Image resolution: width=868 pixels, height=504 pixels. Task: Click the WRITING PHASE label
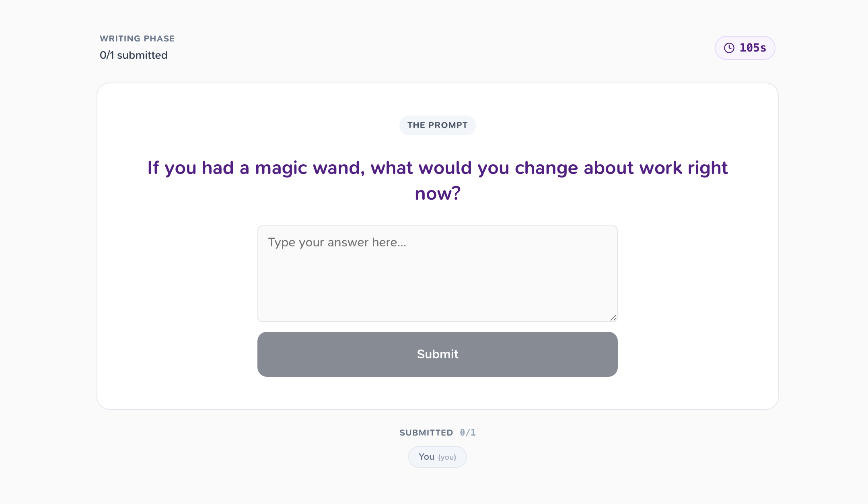(137, 39)
